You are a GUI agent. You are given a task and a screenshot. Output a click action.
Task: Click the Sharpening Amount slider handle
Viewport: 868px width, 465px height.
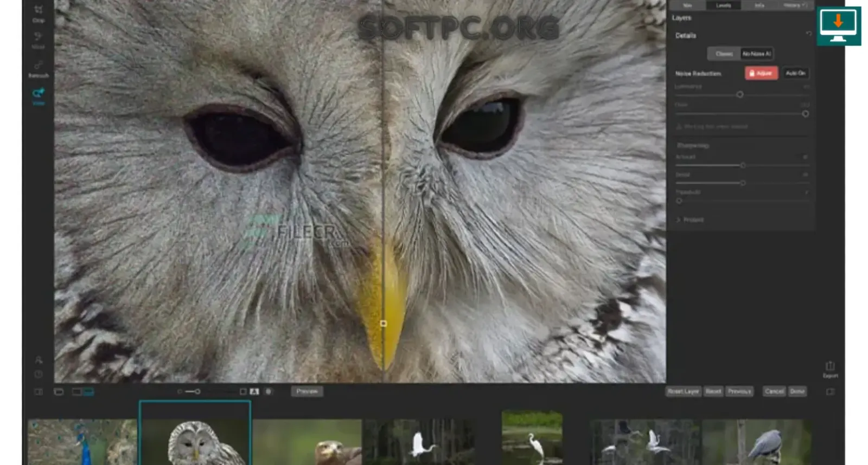[743, 165]
